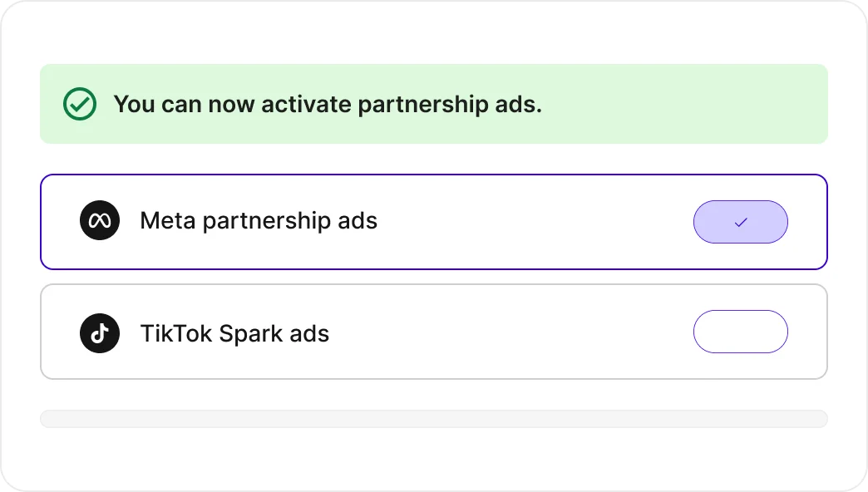Viewport: 868px width, 492px height.
Task: Click the black circle with TikTok symbol
Action: (x=100, y=334)
